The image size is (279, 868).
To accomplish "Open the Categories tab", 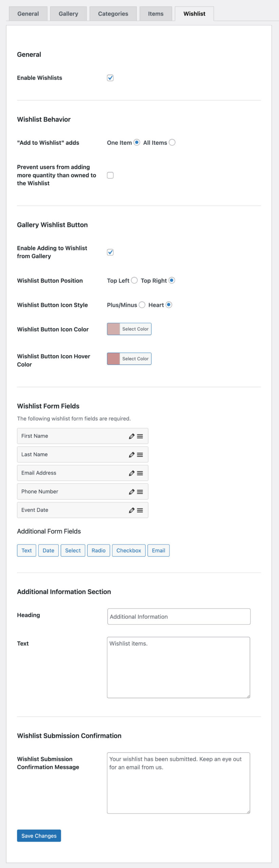I will click(x=113, y=14).
